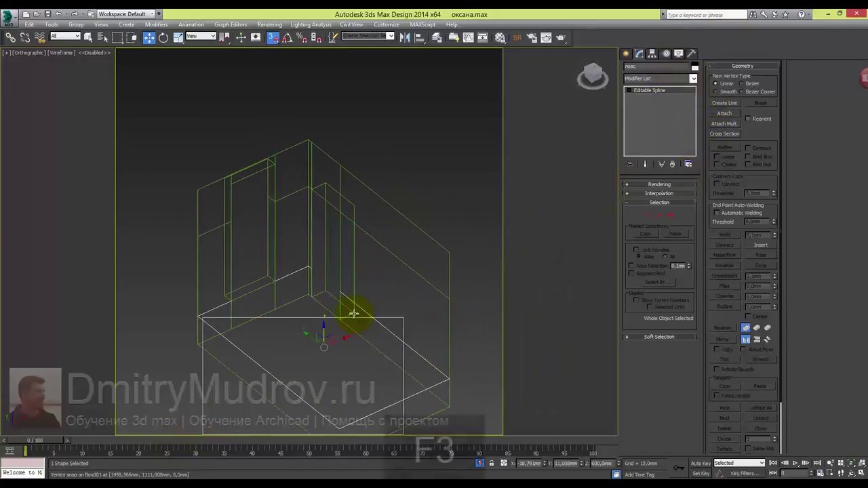Toggle the Auto Key button
The width and height of the screenshot is (868, 488).
pyautogui.click(x=701, y=464)
